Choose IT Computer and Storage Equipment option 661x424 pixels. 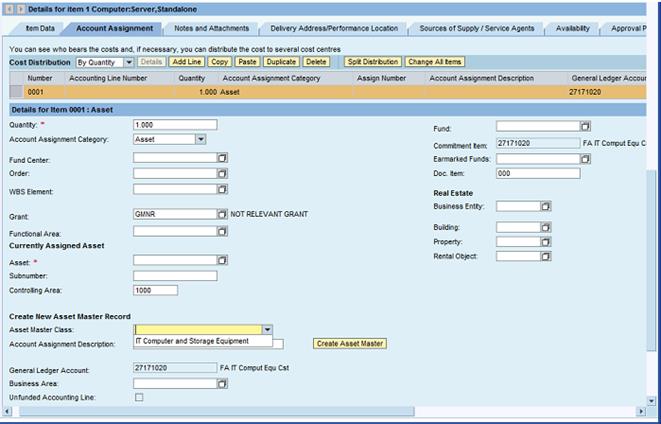pyautogui.click(x=203, y=341)
